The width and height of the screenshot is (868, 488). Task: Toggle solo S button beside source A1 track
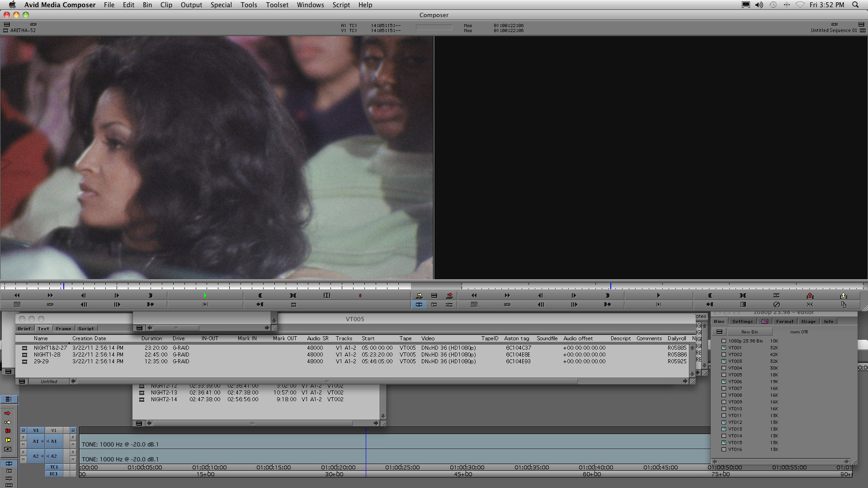pos(23,437)
